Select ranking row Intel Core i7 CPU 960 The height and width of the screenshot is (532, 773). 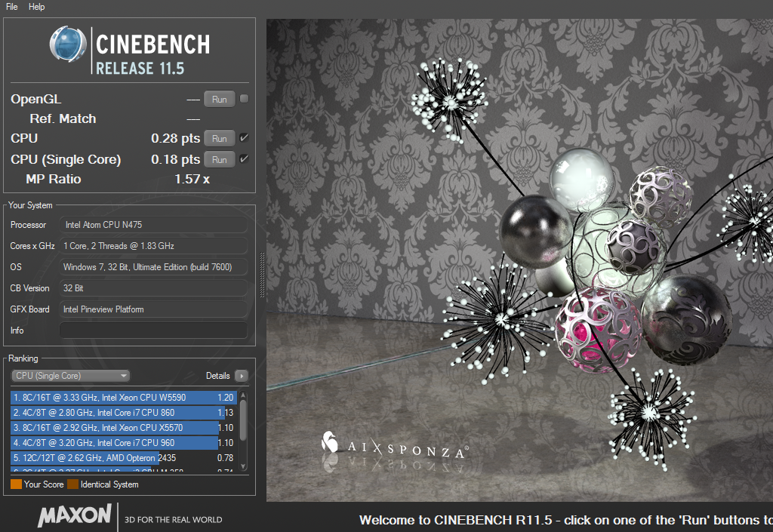click(124, 443)
